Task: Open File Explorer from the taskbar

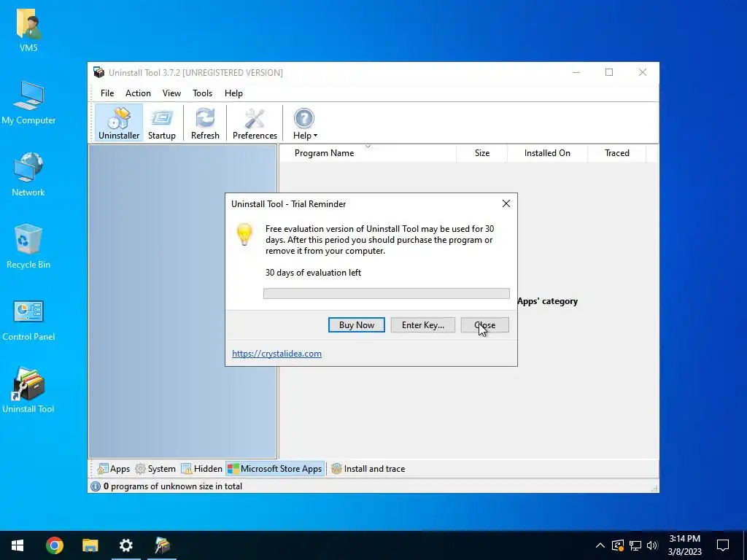Action: coord(90,545)
